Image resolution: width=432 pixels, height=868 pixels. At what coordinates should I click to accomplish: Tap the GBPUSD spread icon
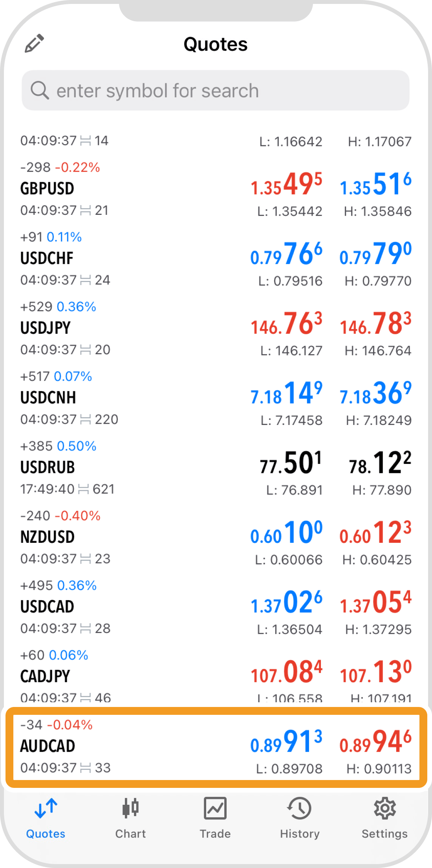tap(86, 211)
